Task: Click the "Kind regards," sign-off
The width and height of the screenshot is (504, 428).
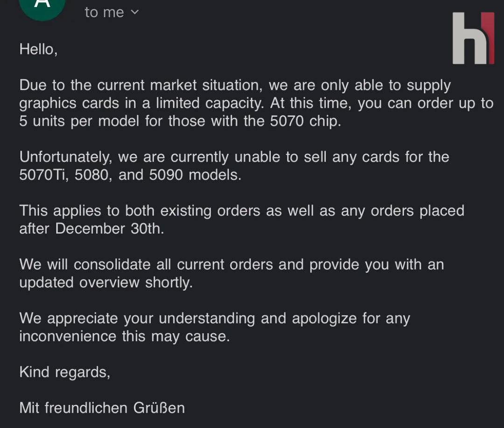Action: (x=64, y=372)
